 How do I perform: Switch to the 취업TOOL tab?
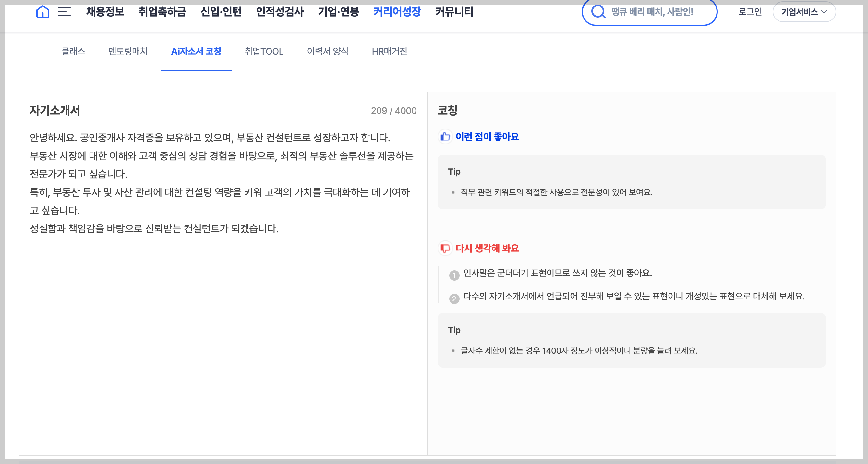(264, 51)
